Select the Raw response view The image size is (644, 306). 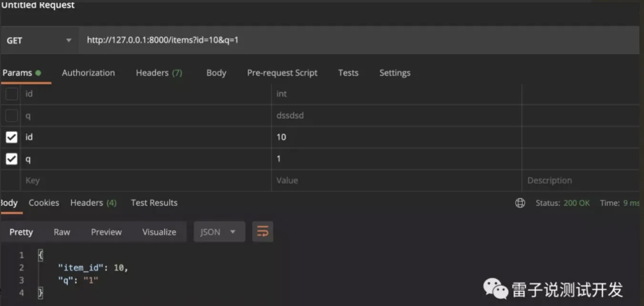coord(61,232)
